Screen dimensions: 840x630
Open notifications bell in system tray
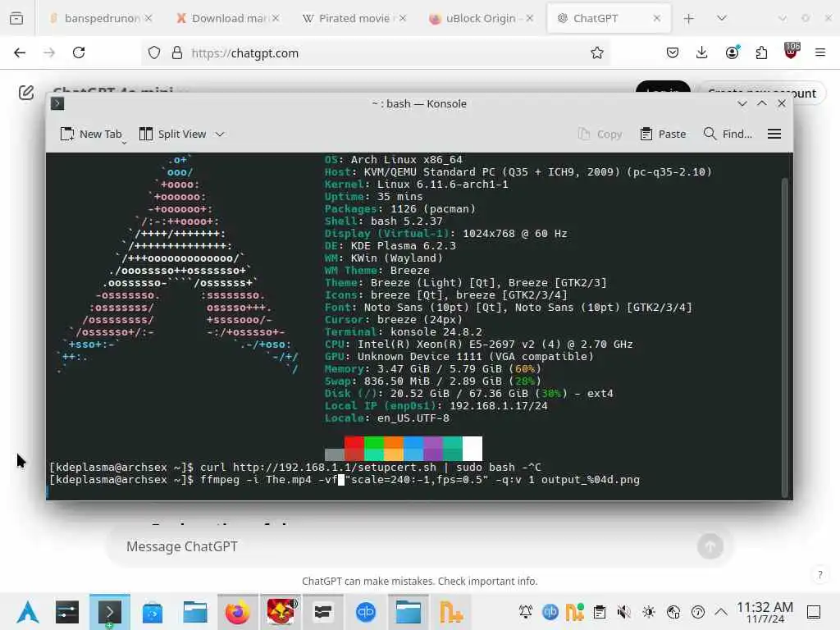point(526,612)
